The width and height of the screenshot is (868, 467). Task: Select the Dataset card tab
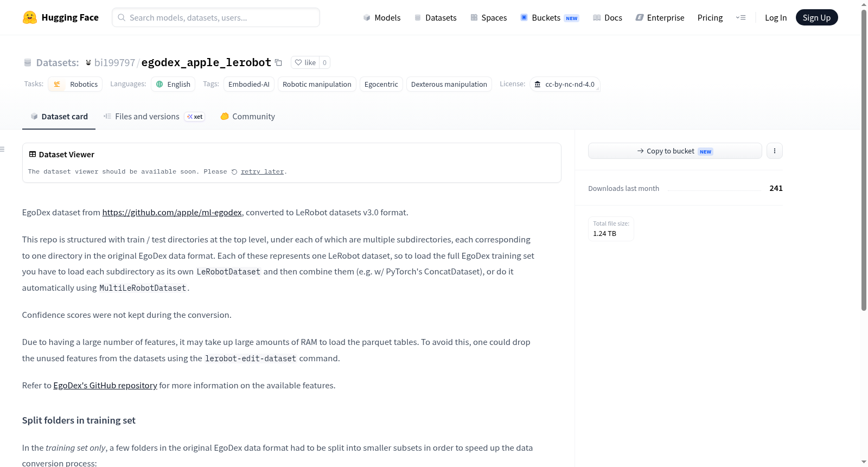(59, 117)
